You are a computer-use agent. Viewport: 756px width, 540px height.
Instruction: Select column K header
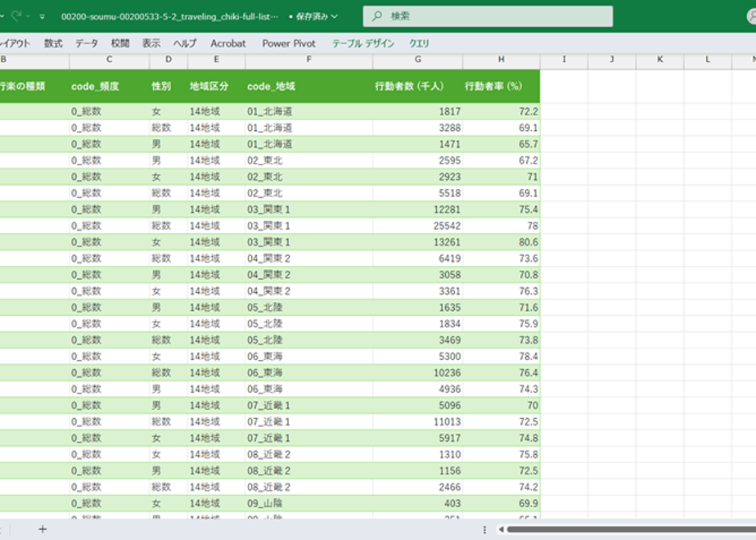pyautogui.click(x=659, y=60)
